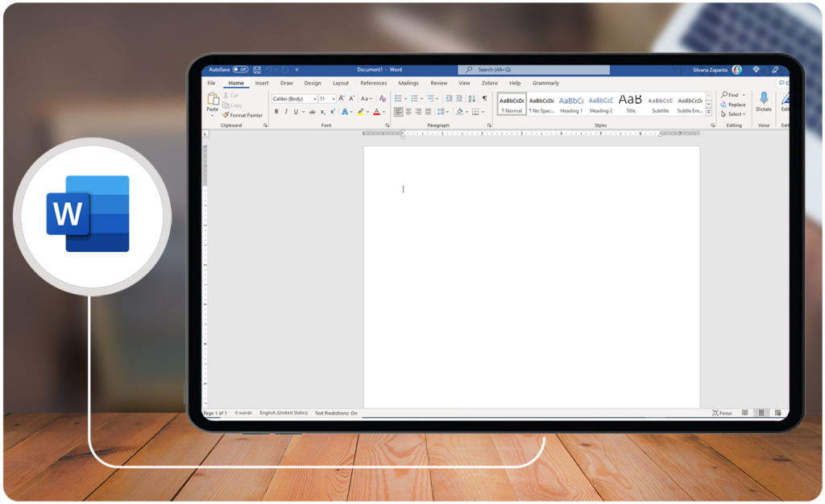This screenshot has height=504, width=825.
Task: Click the Line and Paragraph Spacing icon
Action: [x=441, y=111]
